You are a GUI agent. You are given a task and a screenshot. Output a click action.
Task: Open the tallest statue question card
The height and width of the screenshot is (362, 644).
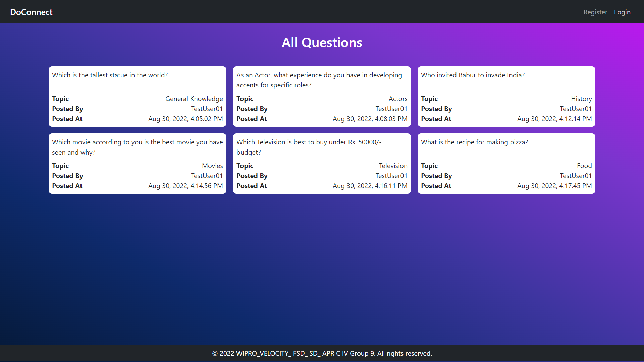pyautogui.click(x=110, y=75)
